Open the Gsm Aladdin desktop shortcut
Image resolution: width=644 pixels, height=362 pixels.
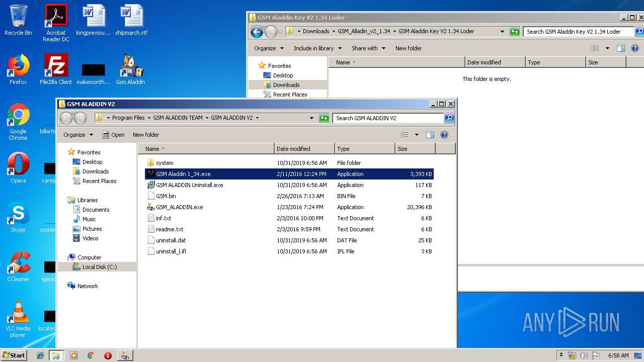click(130, 69)
